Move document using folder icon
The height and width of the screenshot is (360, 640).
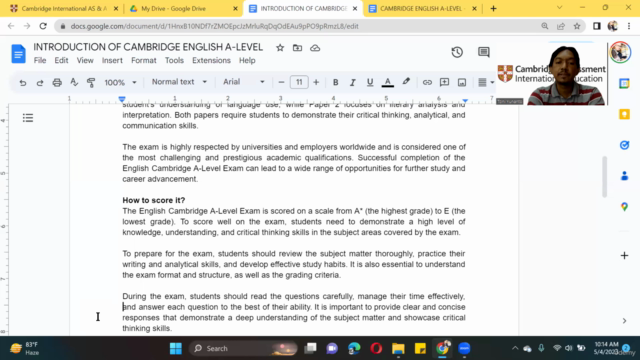coord(297,48)
